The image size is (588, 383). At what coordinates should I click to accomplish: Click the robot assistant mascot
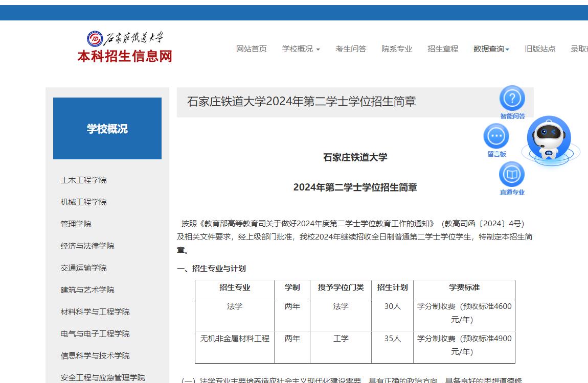coord(549,139)
